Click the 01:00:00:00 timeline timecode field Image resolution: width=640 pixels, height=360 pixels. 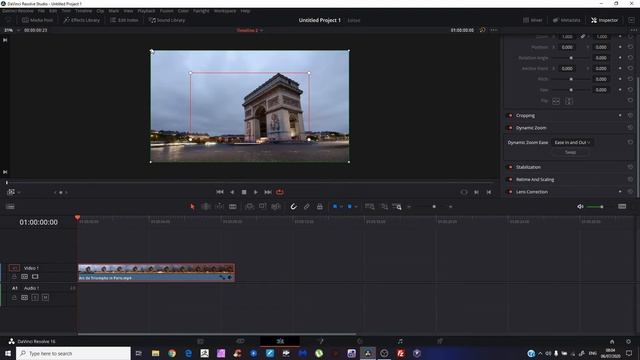click(38, 222)
